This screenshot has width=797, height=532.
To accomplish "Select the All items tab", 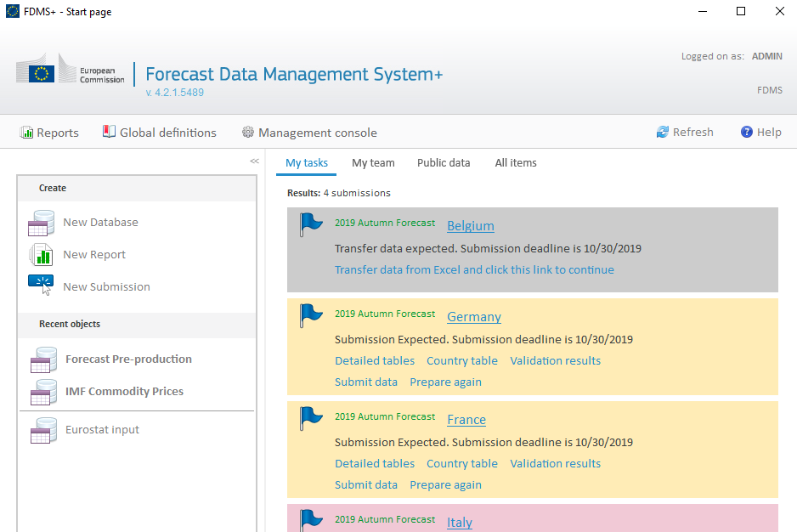I will [x=516, y=163].
